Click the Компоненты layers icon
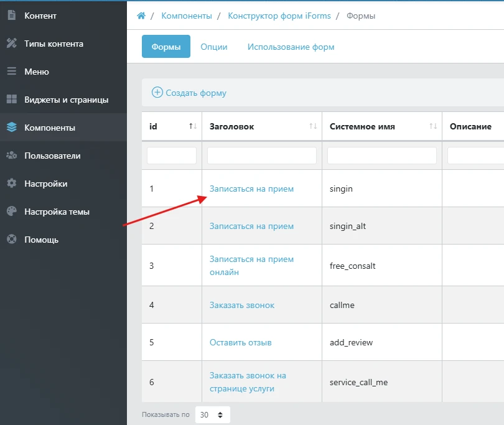Screen dimensions: 504x425 (x=11, y=128)
